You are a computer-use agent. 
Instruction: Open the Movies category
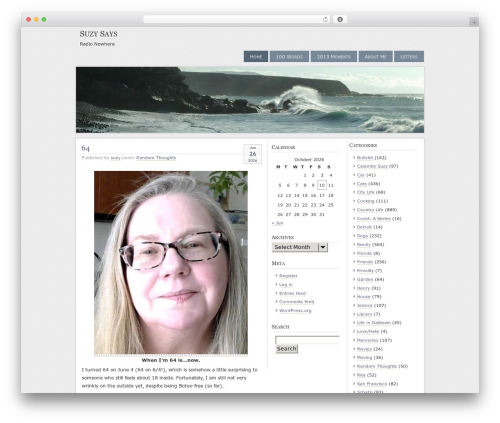[364, 349]
